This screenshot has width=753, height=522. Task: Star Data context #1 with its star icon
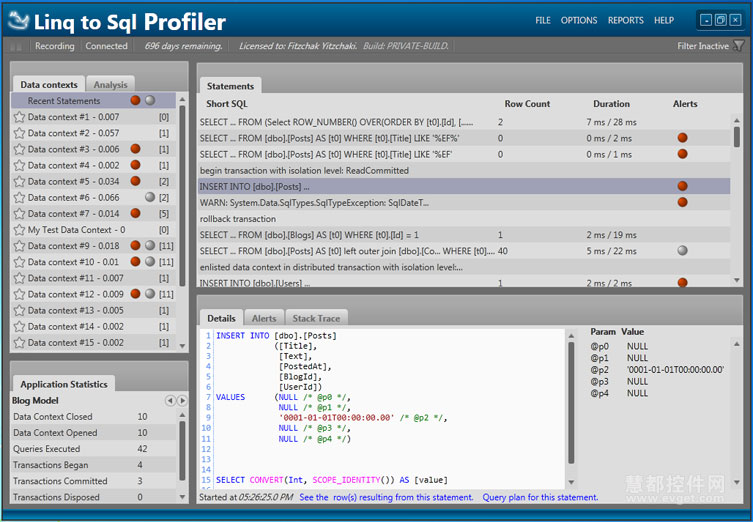click(19, 117)
